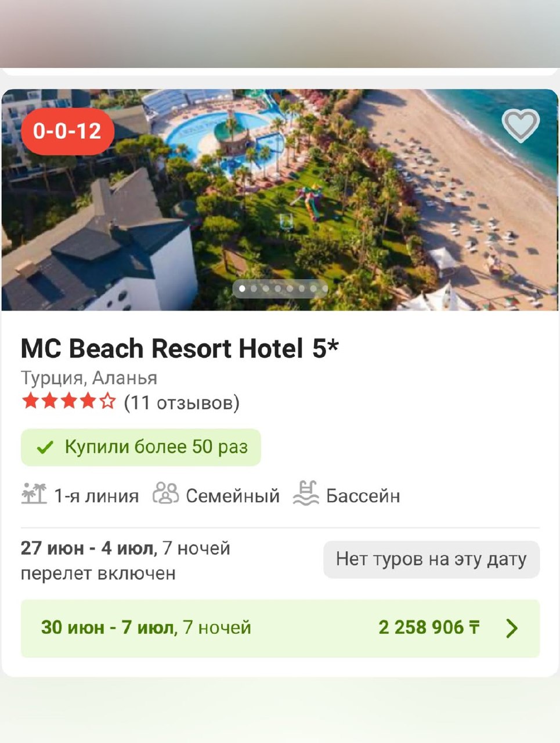
Task: Open the 30 июн - 7 июл tour offer
Action: pos(280,629)
